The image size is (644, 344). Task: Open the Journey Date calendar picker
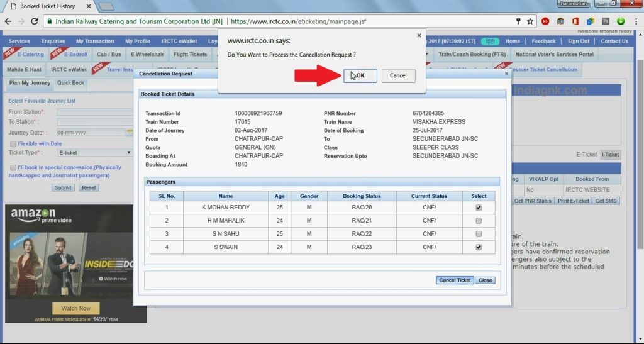tap(130, 133)
